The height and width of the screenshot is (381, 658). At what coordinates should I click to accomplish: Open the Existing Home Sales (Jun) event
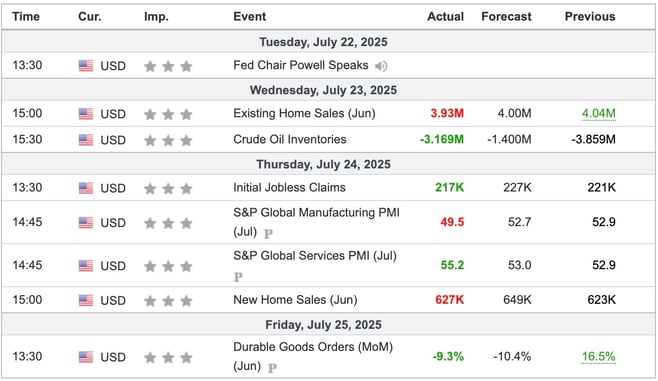click(x=304, y=113)
